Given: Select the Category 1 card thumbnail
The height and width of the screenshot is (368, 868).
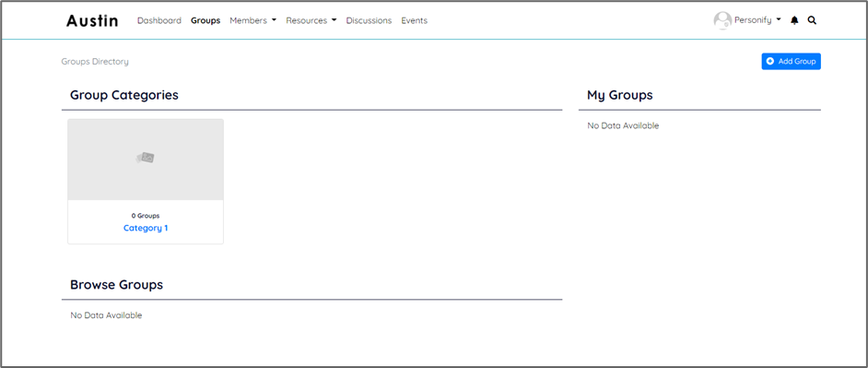Looking at the screenshot, I should 146,160.
